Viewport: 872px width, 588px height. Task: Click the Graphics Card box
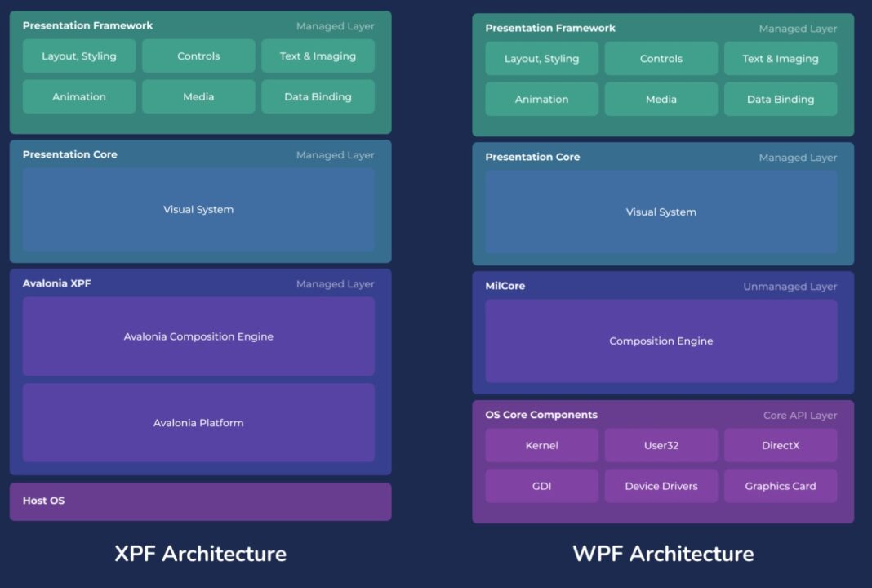click(781, 486)
